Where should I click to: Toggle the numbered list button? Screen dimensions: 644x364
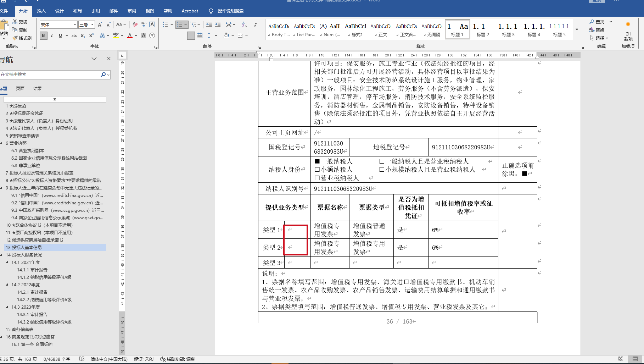coord(179,24)
